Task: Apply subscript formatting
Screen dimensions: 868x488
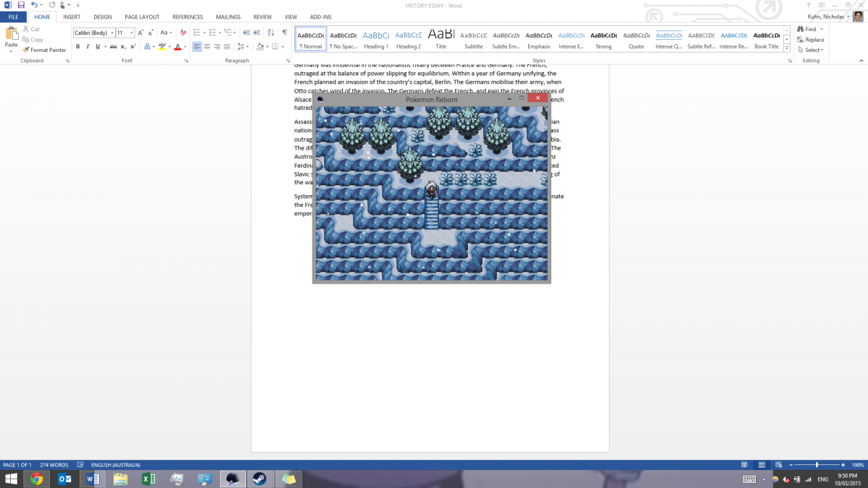Action: click(124, 46)
